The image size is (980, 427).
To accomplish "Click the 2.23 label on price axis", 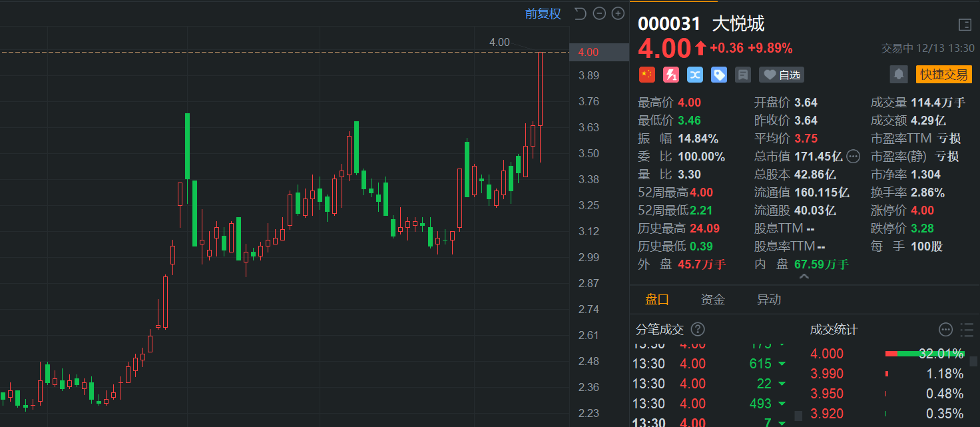I will coord(589,413).
